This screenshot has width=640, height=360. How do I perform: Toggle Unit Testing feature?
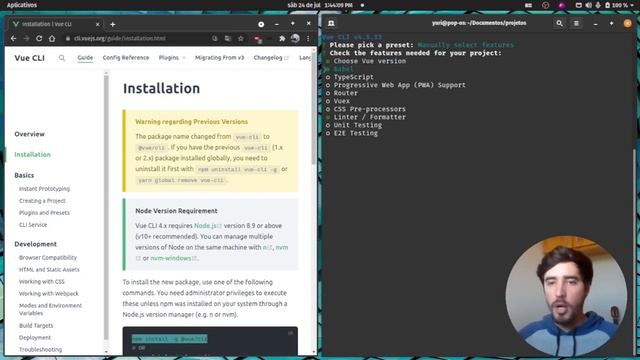point(354,125)
